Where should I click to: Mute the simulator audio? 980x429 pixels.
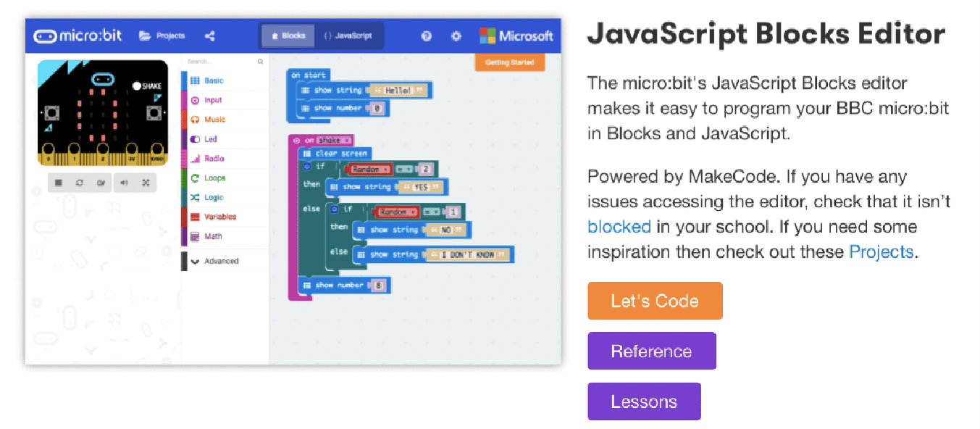click(124, 183)
